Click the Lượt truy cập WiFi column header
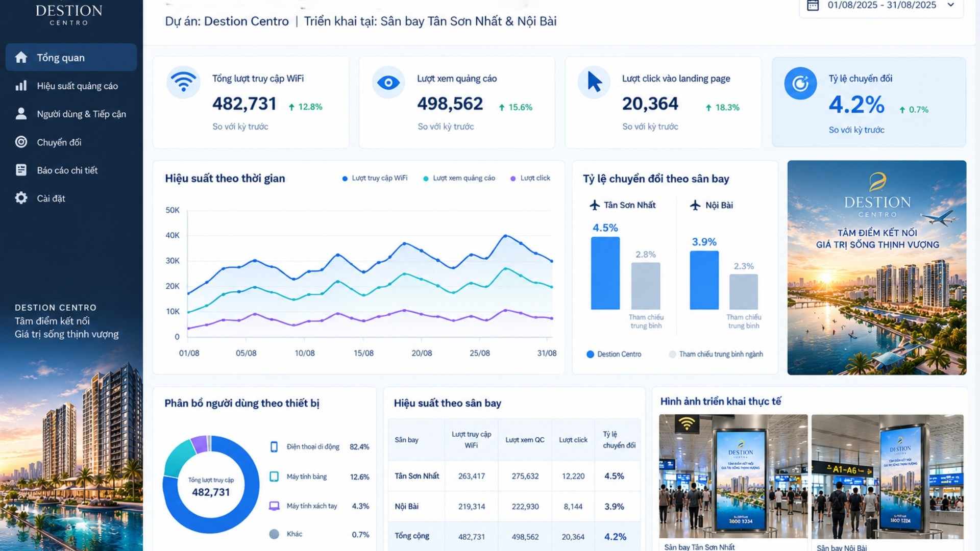The width and height of the screenshot is (980, 551). (x=471, y=440)
